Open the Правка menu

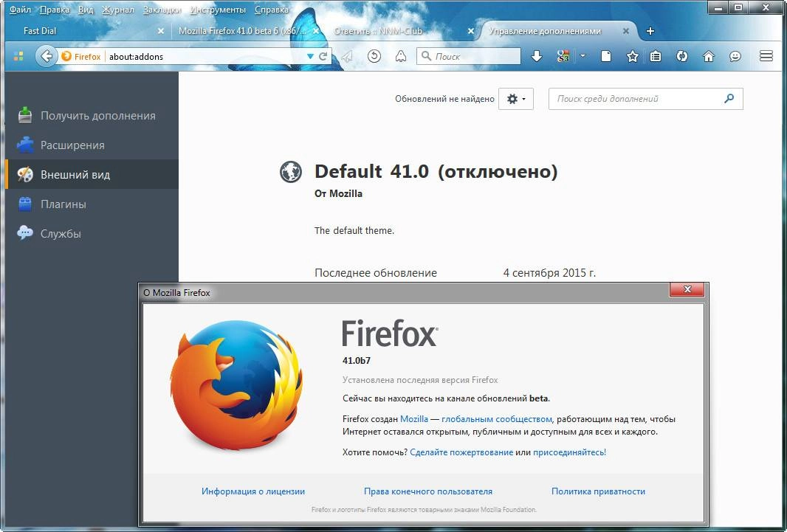coord(54,10)
